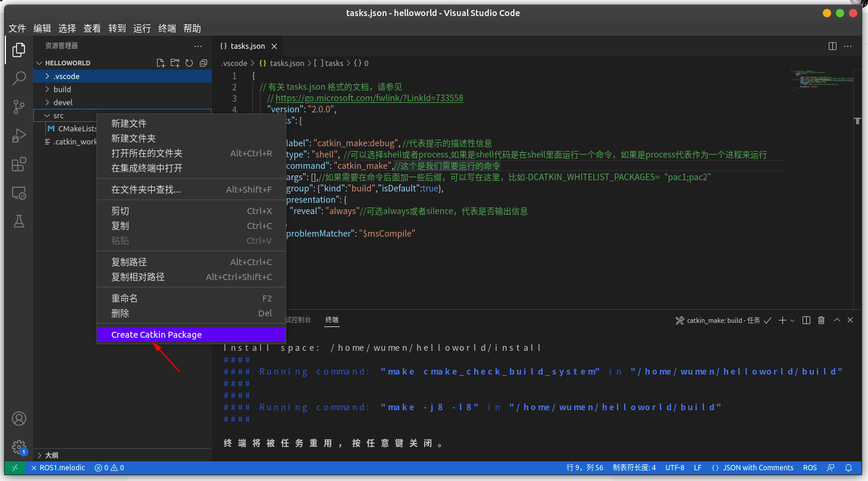This screenshot has width=868, height=481.
Task: Click the trash icon to kill terminal
Action: pos(821,320)
